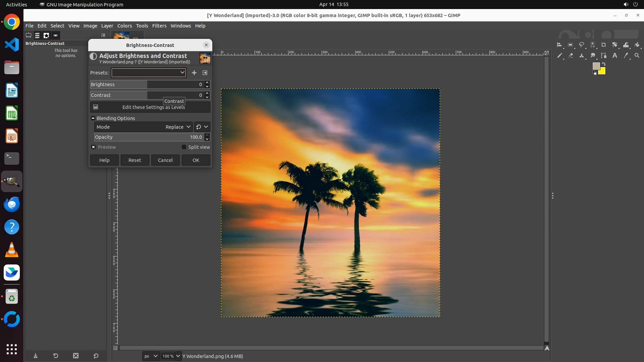Toggle the Preview checkbox
Image resolution: width=644 pixels, height=362 pixels.
(94, 147)
